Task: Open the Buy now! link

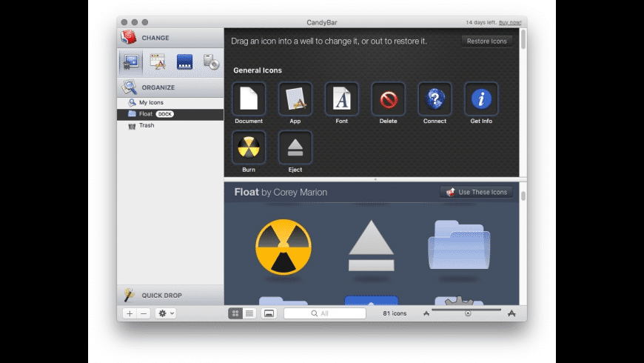Action: coord(510,23)
